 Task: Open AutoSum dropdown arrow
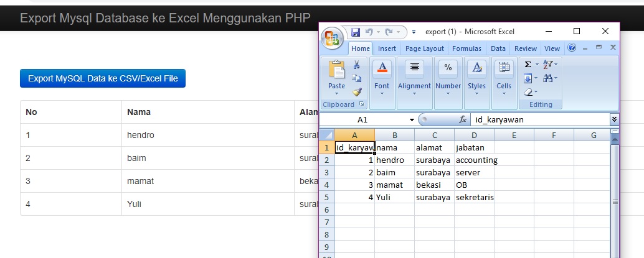(x=537, y=65)
